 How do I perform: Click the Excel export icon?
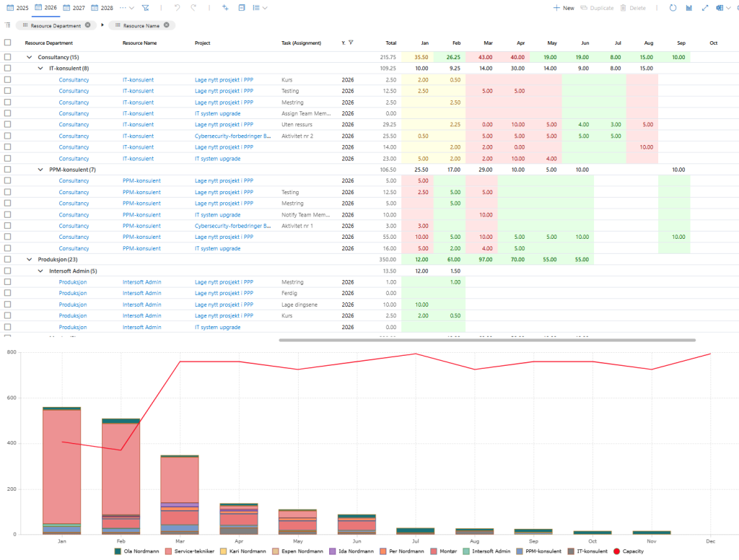point(719,7)
